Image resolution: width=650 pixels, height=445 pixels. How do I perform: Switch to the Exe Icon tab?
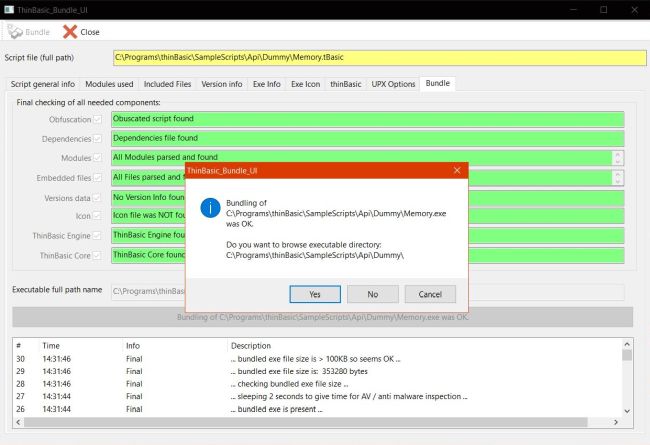coord(306,84)
